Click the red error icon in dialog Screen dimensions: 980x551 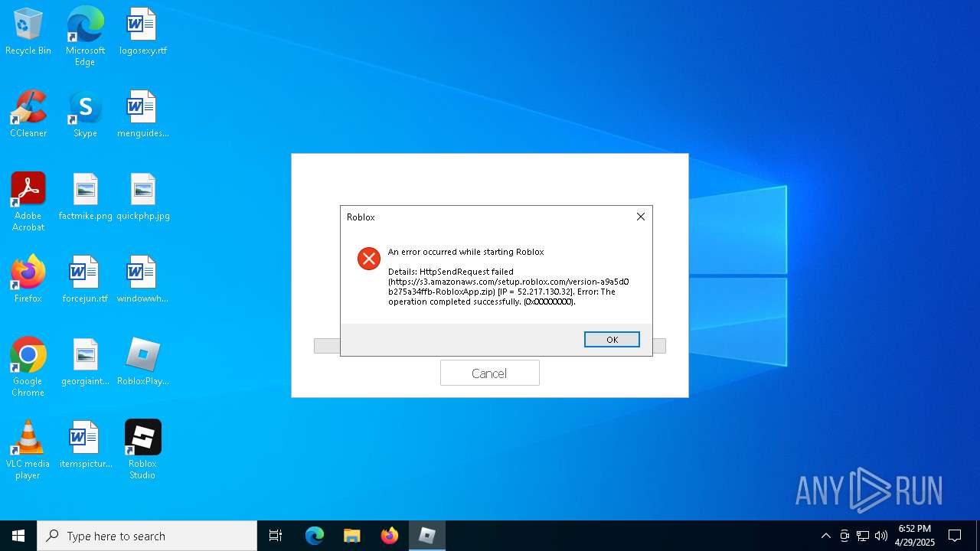point(369,259)
